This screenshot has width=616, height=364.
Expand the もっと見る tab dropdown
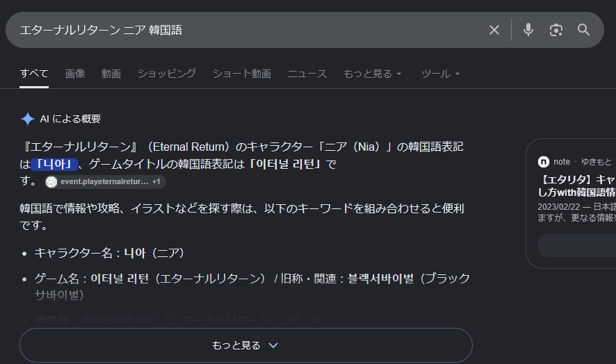tap(372, 74)
